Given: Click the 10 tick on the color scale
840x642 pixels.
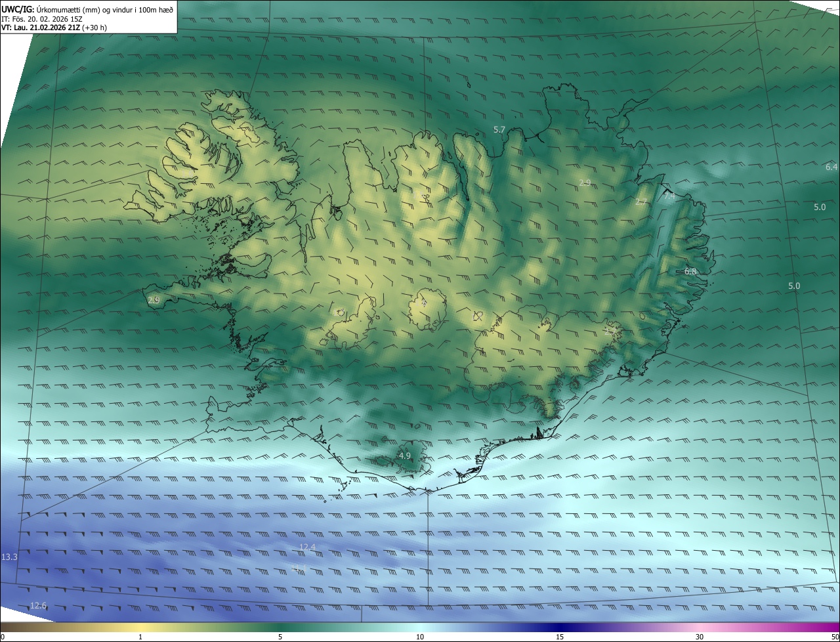Looking at the screenshot, I should [420, 637].
